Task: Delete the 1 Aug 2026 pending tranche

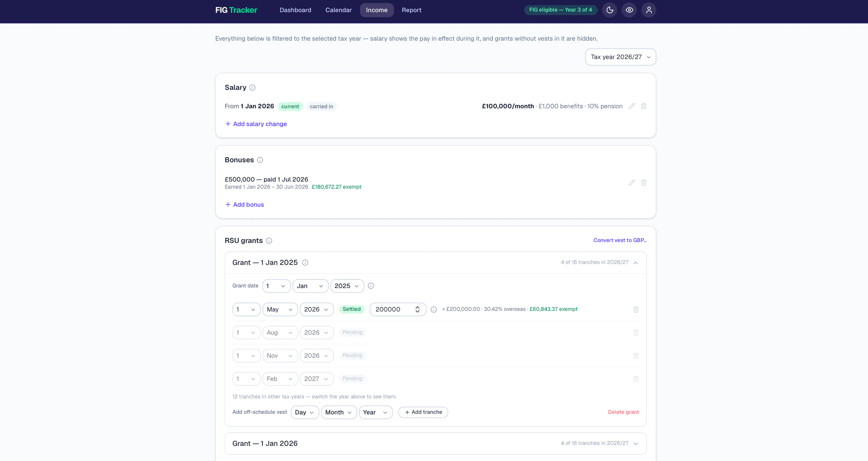Action: [x=636, y=333]
